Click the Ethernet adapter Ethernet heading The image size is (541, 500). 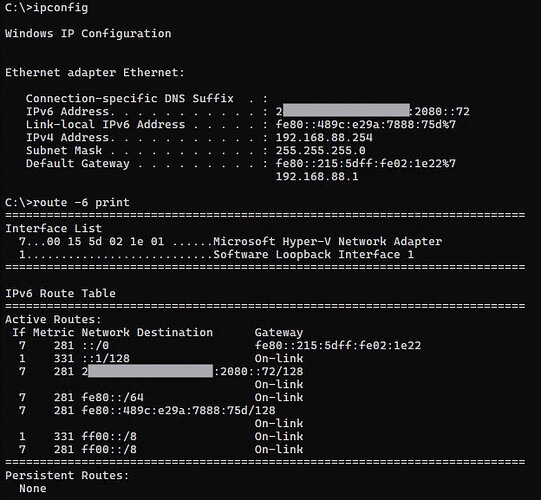click(95, 72)
